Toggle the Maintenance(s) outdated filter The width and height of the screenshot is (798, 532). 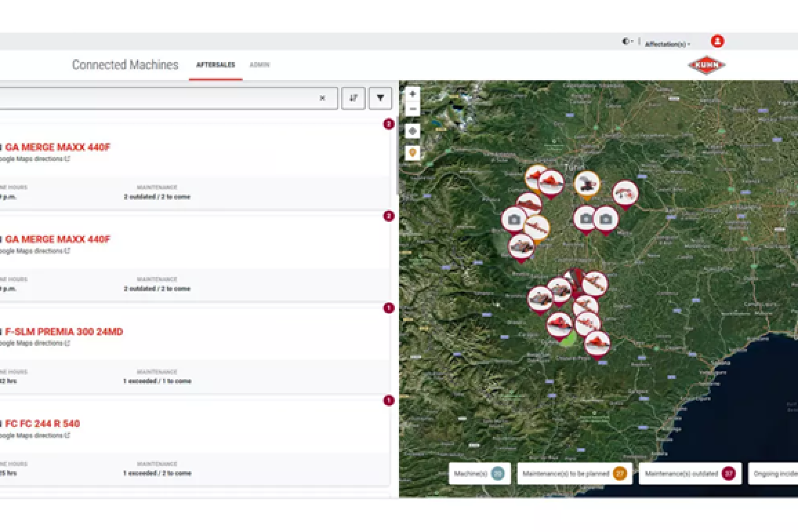point(690,473)
